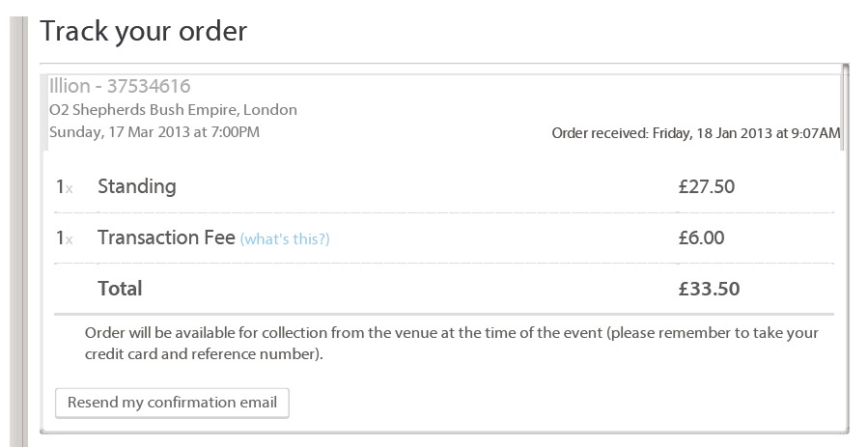Click the 1x quantity beside Transaction Fee
The width and height of the screenshot is (868, 447).
(64, 238)
